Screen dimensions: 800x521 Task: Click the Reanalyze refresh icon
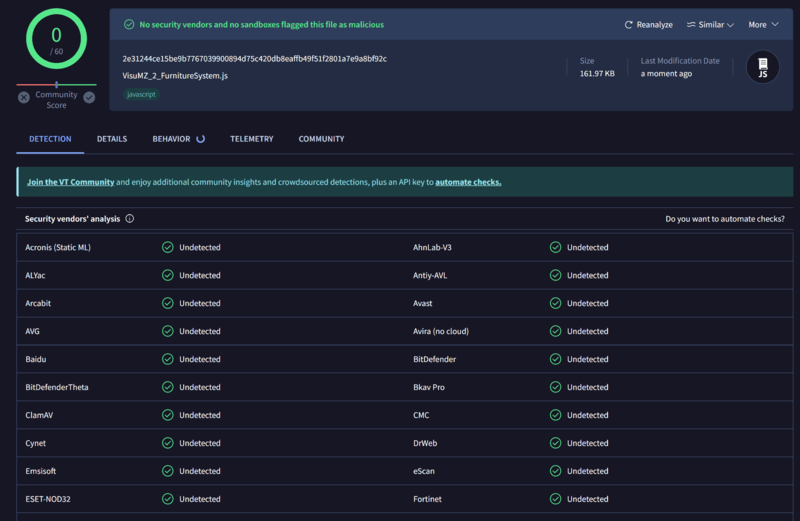point(629,25)
